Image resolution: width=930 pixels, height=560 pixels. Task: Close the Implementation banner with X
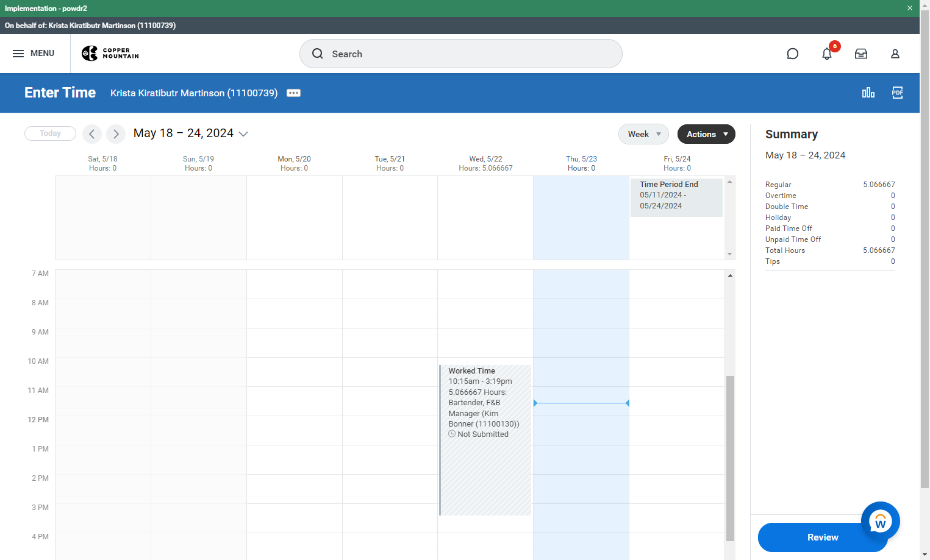click(x=909, y=9)
